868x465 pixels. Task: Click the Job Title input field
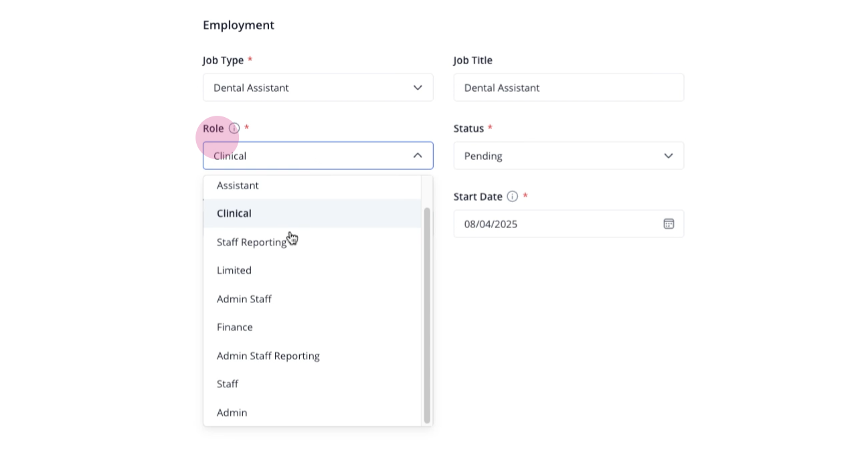569,88
